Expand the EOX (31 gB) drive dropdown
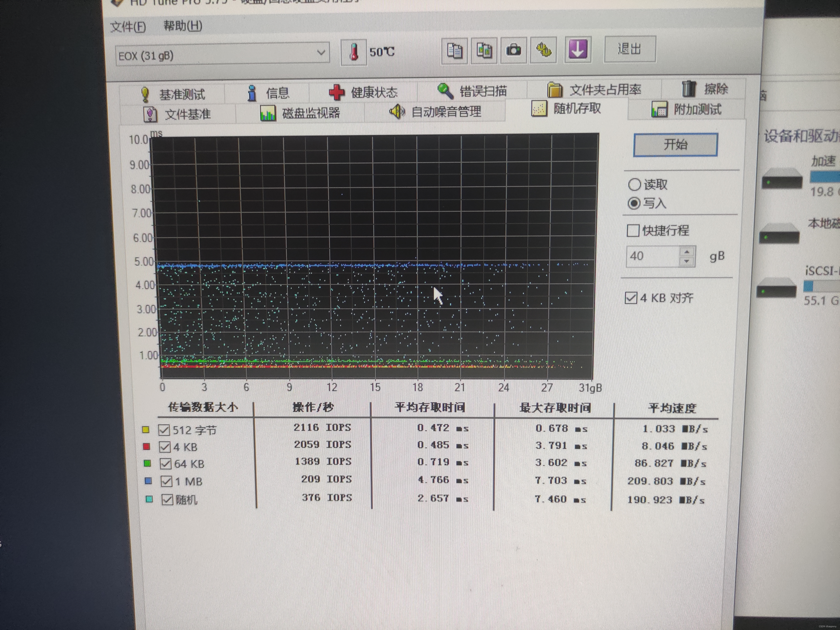Screen dimensions: 840x630 tap(321, 52)
